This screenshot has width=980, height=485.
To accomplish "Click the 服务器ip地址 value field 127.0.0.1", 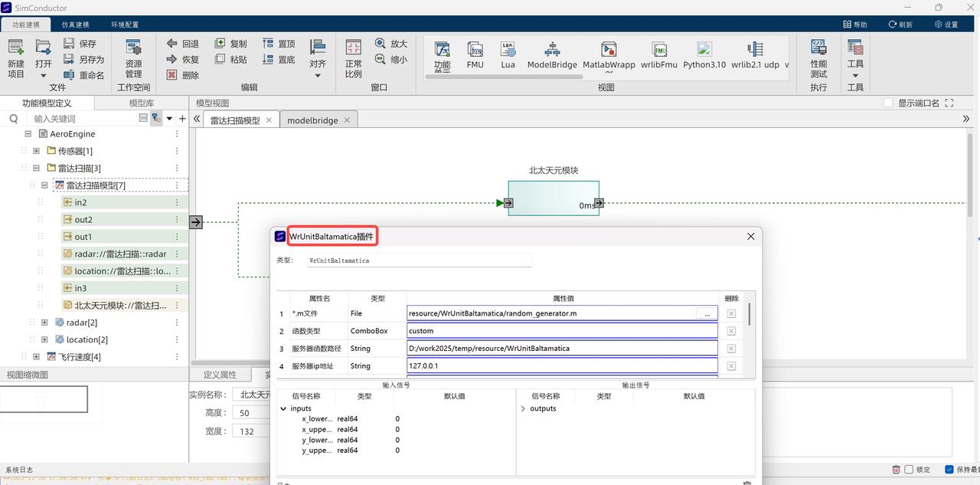I will [562, 366].
